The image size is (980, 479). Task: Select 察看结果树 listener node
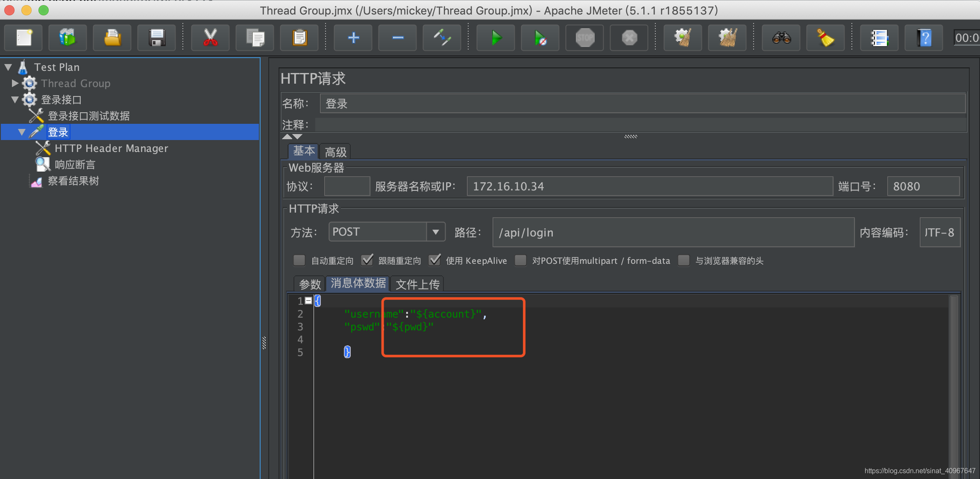pyautogui.click(x=73, y=181)
